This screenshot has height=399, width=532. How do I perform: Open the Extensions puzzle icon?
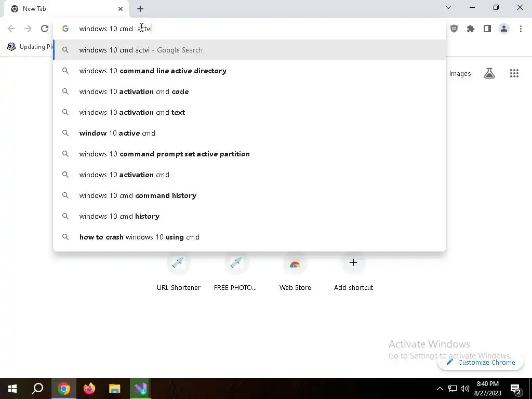(x=471, y=29)
